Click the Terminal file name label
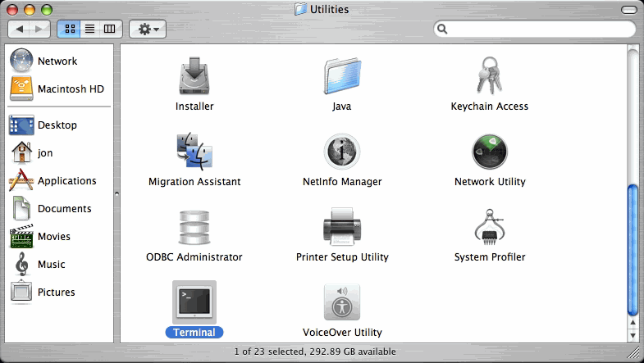This screenshot has height=363, width=644. tap(194, 332)
